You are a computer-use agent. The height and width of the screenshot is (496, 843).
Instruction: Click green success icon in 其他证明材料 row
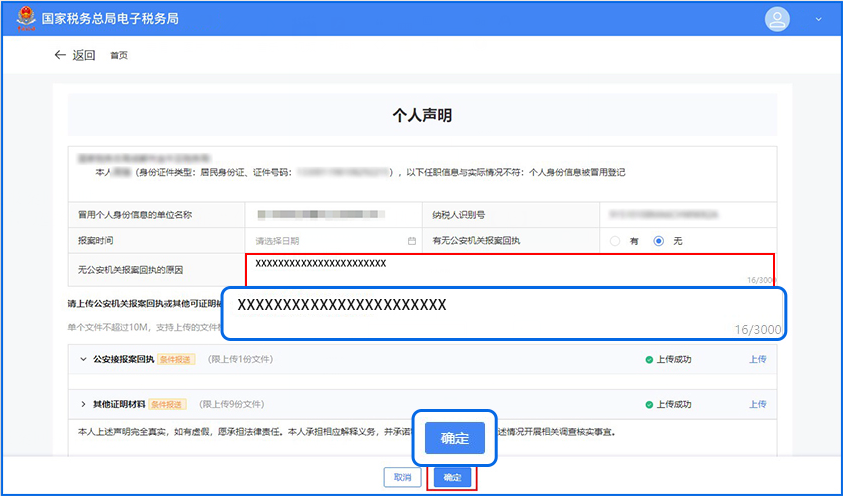pos(649,404)
